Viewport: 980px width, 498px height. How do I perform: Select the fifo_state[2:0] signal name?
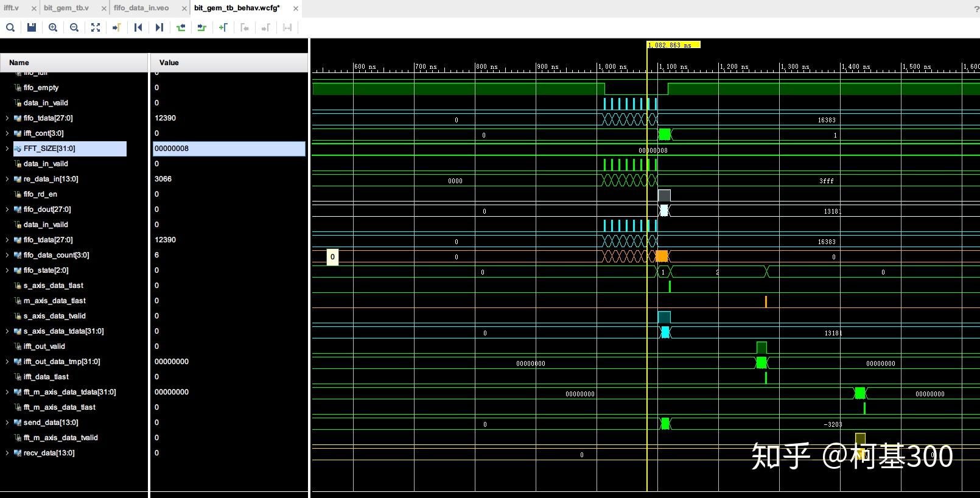46,270
